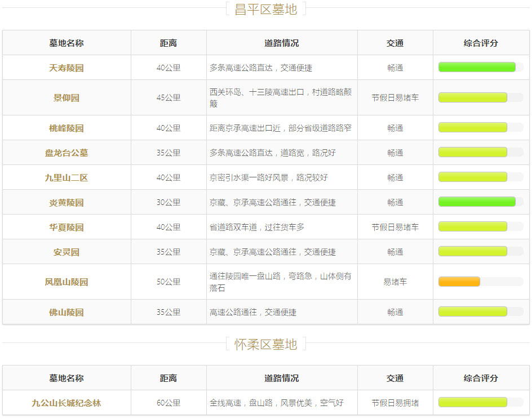Click road description for 炎黄陵园 row
This screenshot has width=532, height=419.
coord(272,202)
